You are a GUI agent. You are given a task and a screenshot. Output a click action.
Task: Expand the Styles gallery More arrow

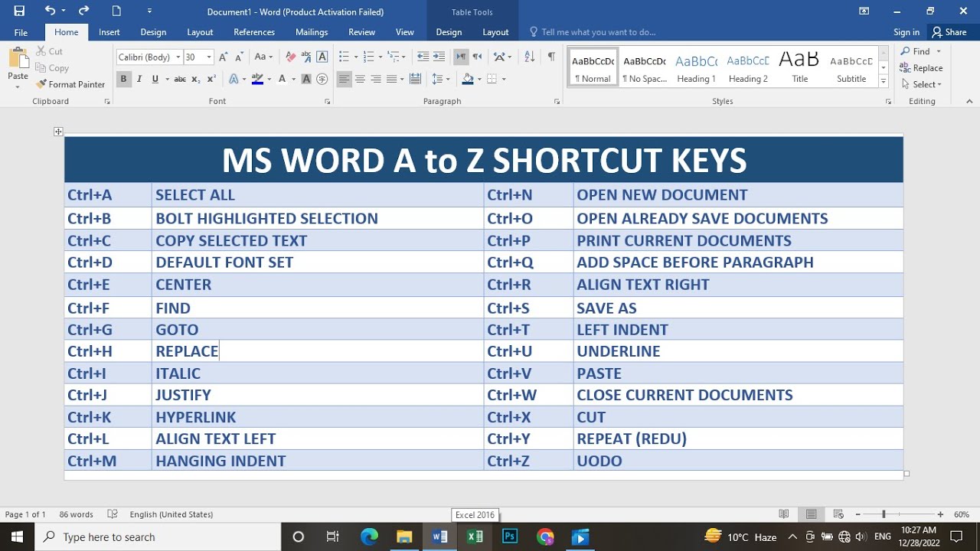click(x=883, y=80)
